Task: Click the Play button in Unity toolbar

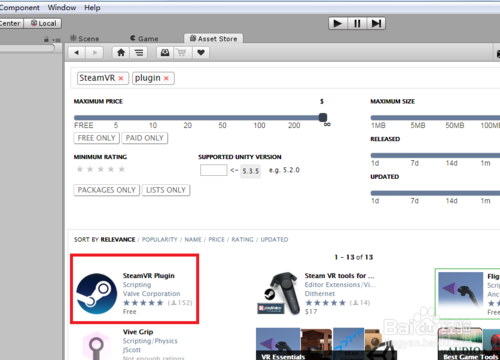Action: [x=338, y=23]
